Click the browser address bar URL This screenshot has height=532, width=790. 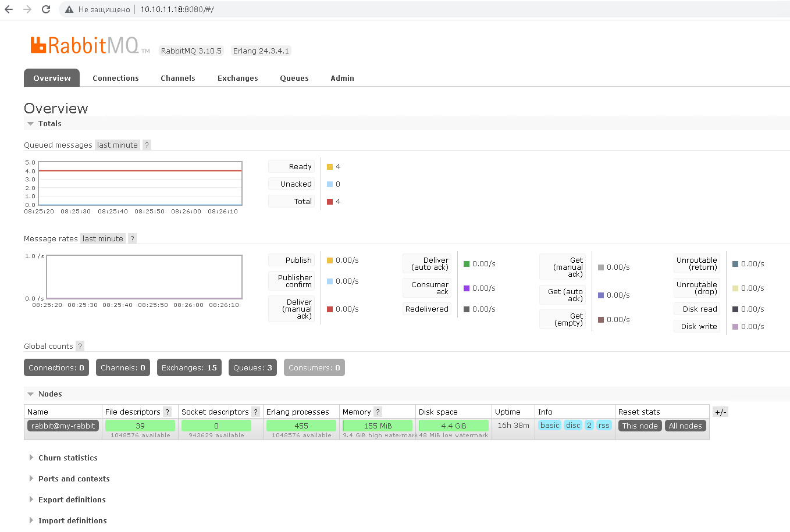(177, 9)
